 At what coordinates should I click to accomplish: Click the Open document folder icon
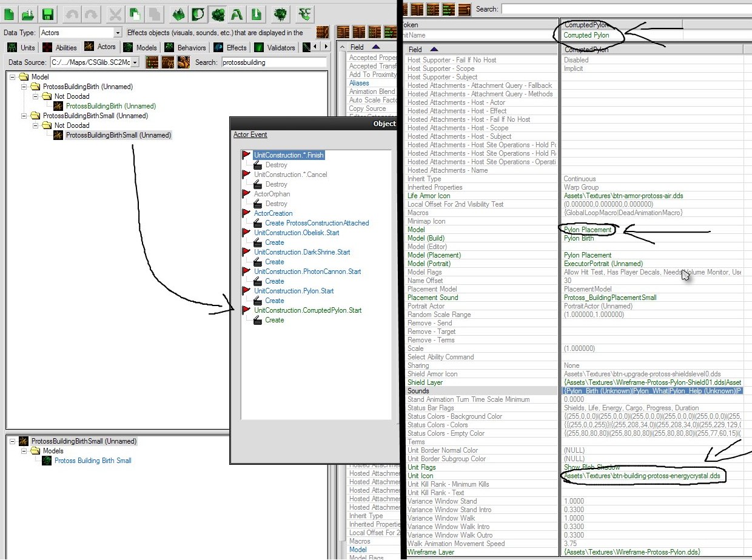[29, 13]
